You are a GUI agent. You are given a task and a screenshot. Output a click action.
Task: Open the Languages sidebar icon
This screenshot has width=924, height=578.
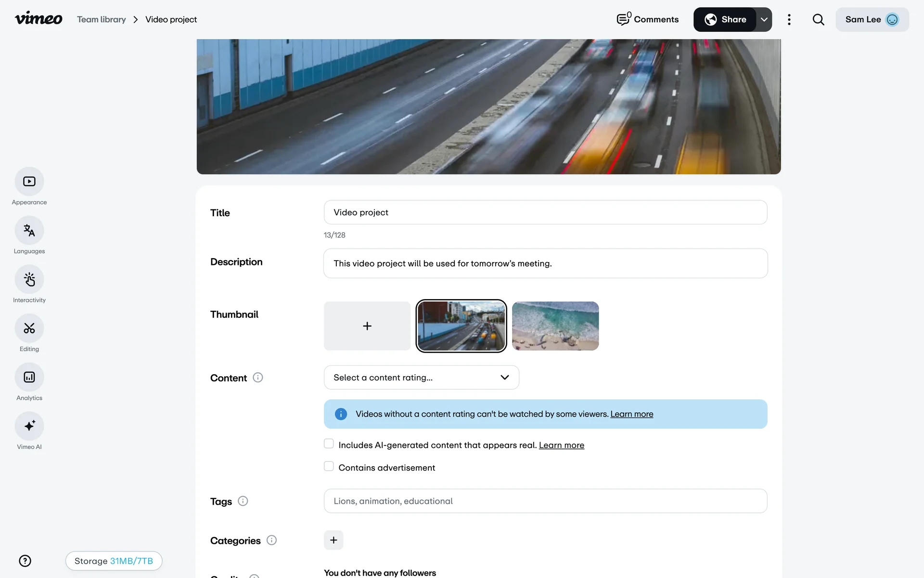point(29,231)
